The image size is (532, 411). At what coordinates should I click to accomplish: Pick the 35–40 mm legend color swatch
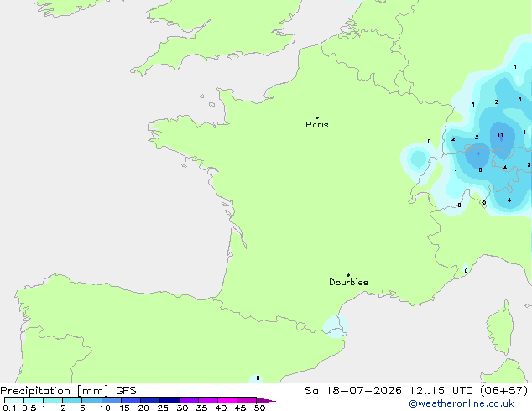coord(208,400)
